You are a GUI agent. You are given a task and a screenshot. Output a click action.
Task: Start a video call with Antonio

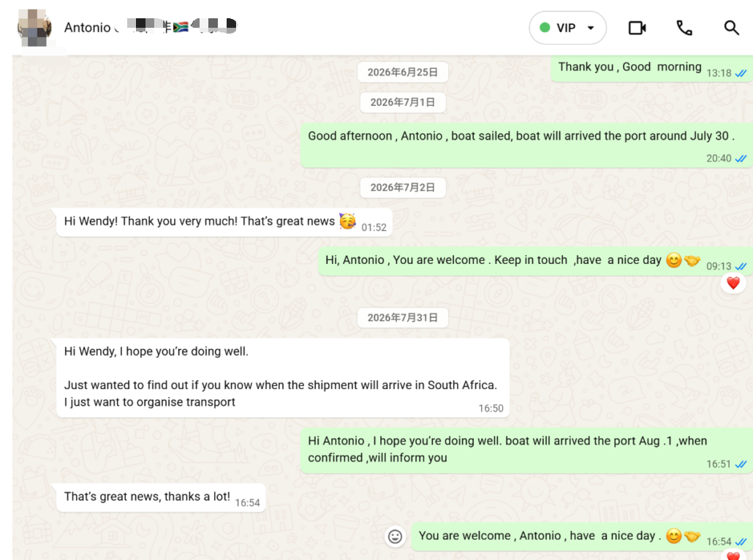coord(637,28)
